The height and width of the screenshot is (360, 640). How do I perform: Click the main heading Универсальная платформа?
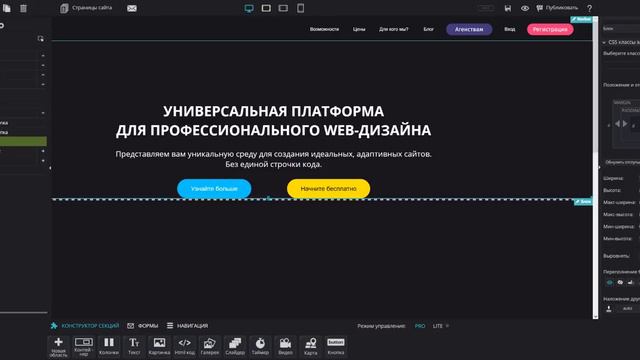(x=273, y=121)
